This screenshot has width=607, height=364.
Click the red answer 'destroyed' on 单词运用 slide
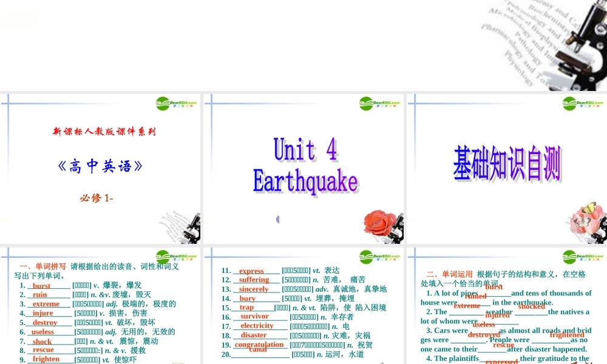pos(484,335)
